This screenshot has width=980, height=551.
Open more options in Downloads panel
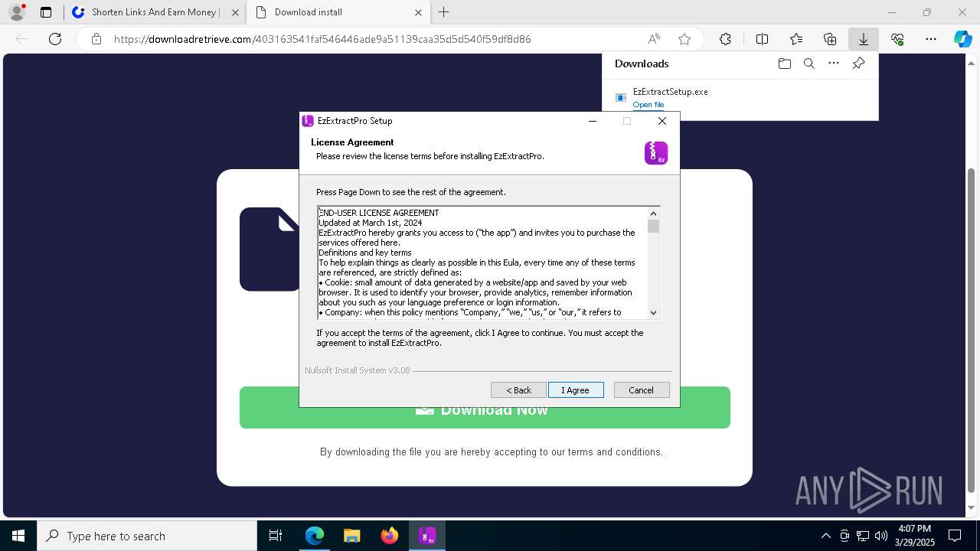coord(834,64)
